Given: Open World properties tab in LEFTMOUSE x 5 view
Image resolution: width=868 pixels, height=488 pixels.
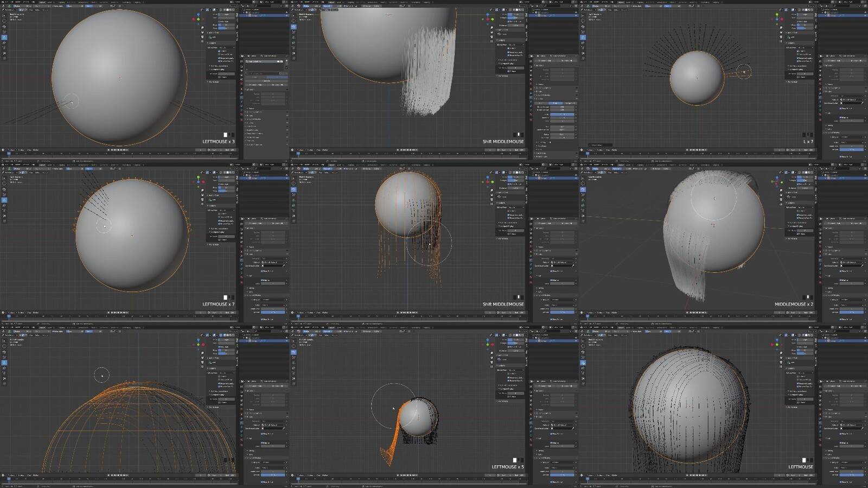Looking at the screenshot, I should (x=531, y=409).
